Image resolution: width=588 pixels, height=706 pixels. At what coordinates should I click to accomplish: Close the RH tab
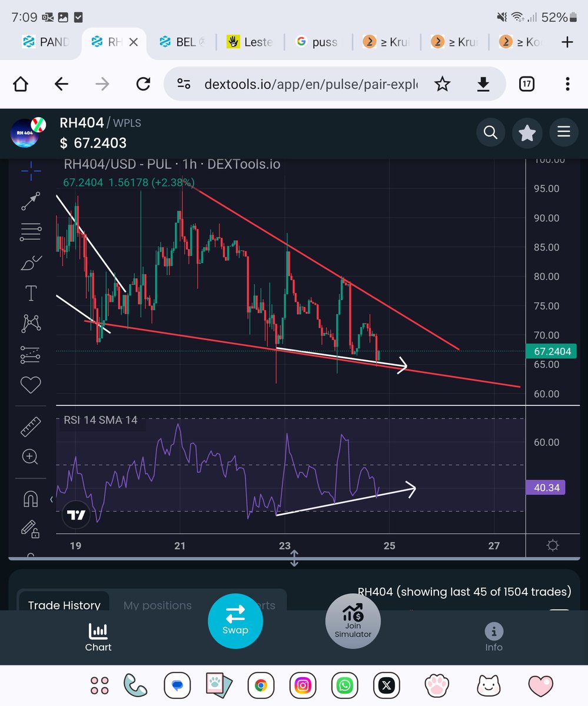(134, 42)
